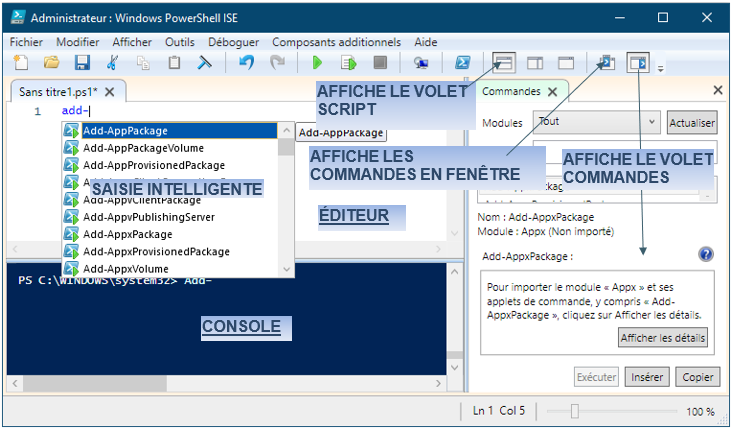Choose Add-AppxPackage in IntelliSense list
This screenshot has height=429, width=735.
click(x=170, y=234)
